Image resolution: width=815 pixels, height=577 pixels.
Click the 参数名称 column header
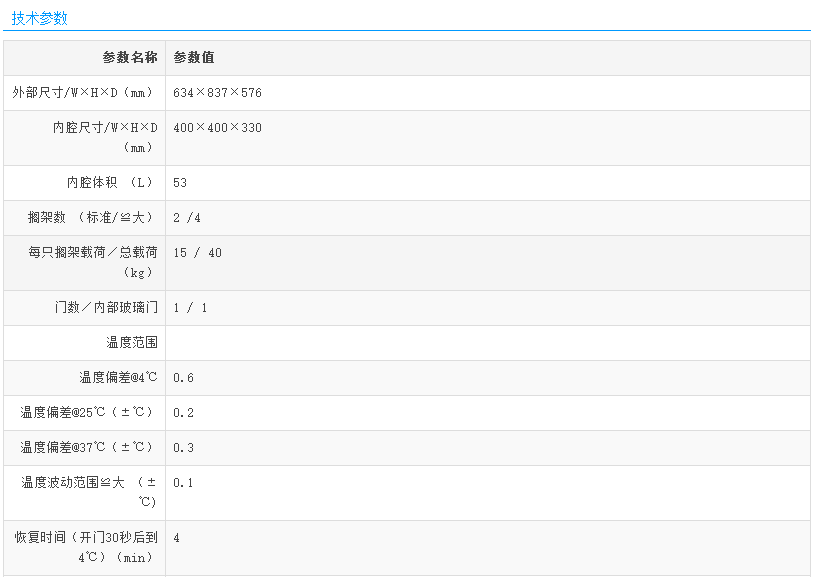tap(129, 58)
